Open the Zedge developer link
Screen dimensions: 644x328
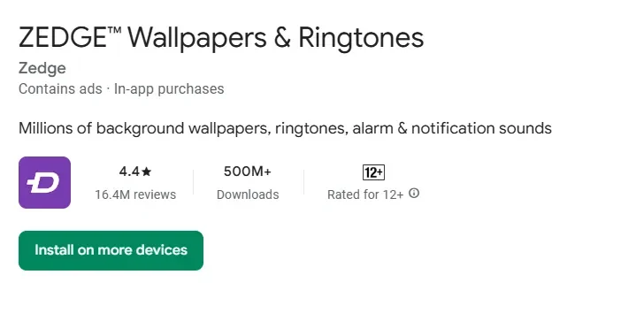point(42,68)
